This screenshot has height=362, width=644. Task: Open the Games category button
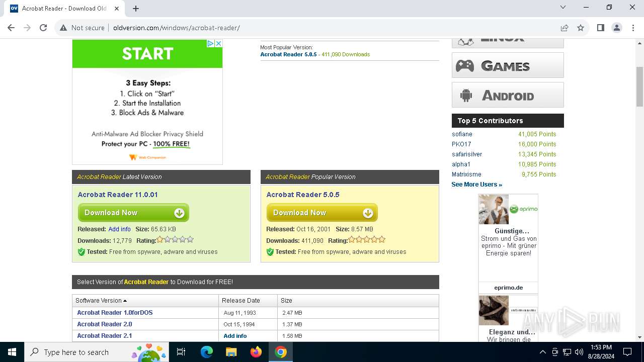pos(508,65)
